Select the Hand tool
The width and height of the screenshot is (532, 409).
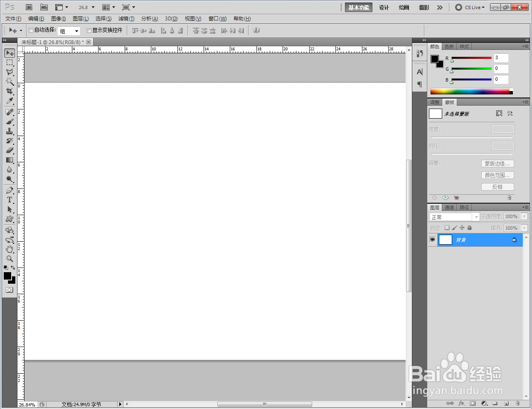tap(10, 249)
